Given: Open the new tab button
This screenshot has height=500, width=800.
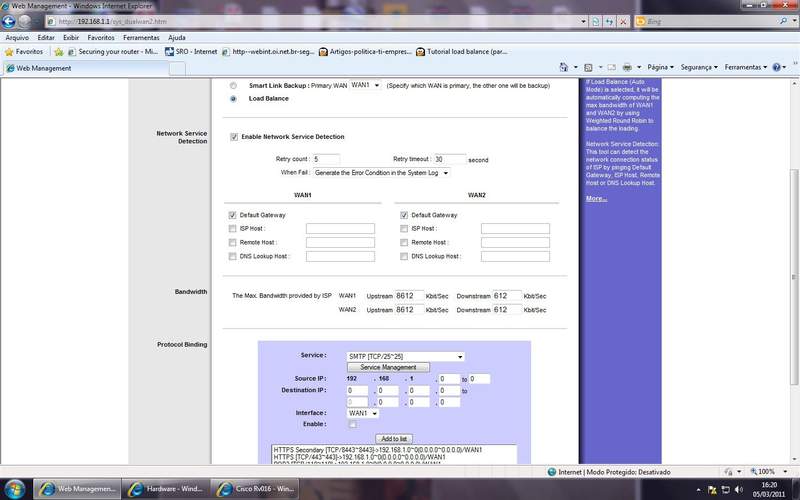Looking at the screenshot, I should [x=177, y=68].
